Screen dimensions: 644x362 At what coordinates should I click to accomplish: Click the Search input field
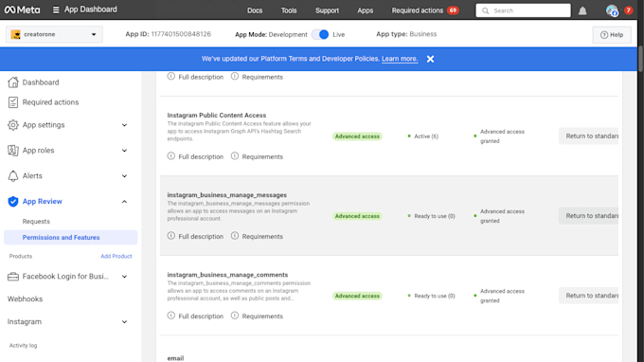pyautogui.click(x=523, y=10)
